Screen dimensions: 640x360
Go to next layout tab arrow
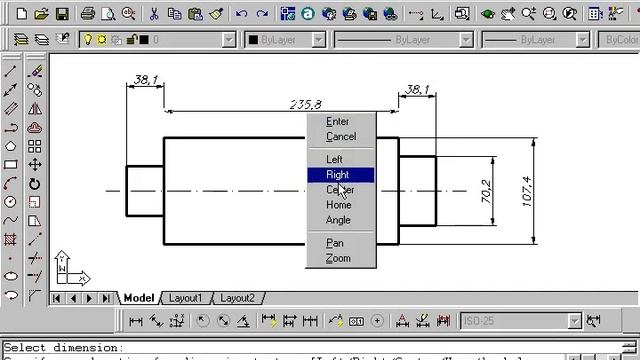click(x=89, y=299)
